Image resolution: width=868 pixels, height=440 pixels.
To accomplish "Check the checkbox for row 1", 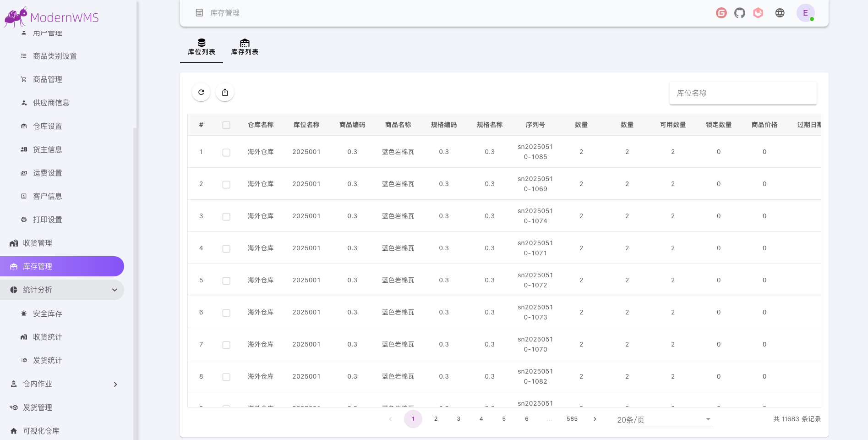I will (226, 152).
